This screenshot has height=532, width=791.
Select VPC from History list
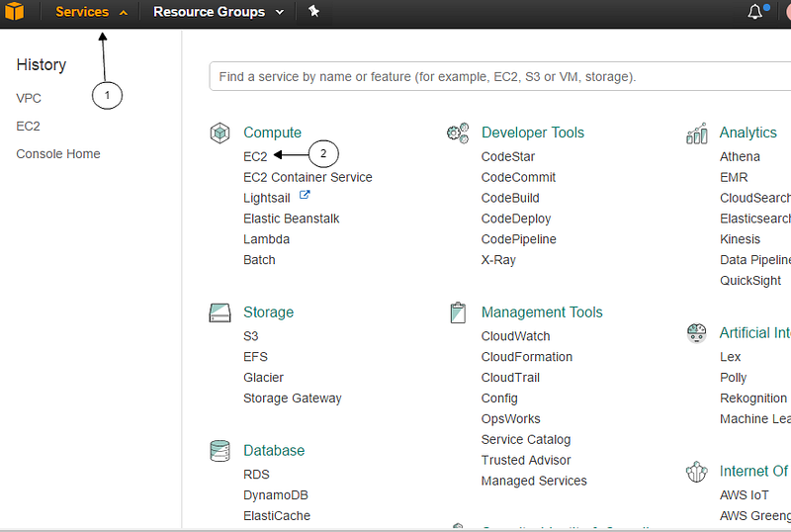pos(29,99)
